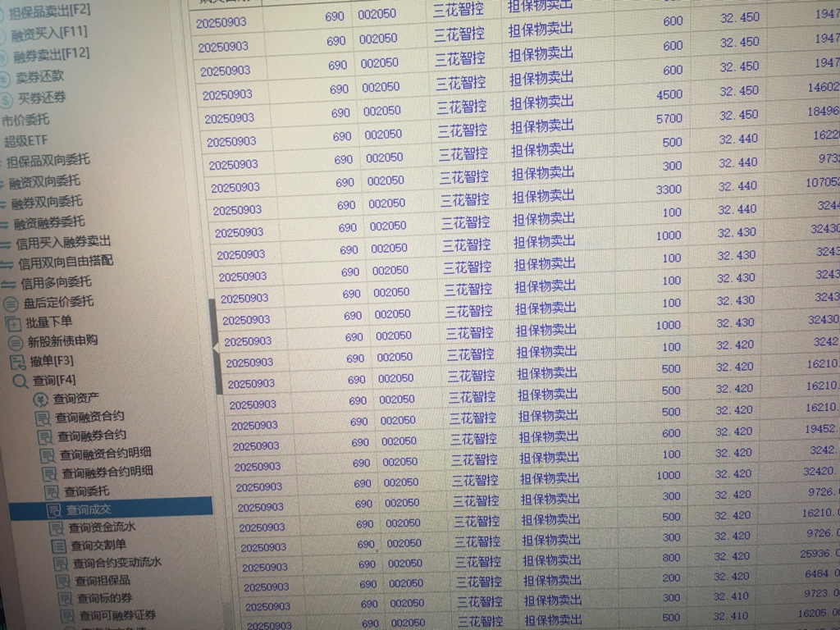Screen dimensions: 840x630
Task: Open 查询可融券证券 in the query tree
Action: (118, 615)
